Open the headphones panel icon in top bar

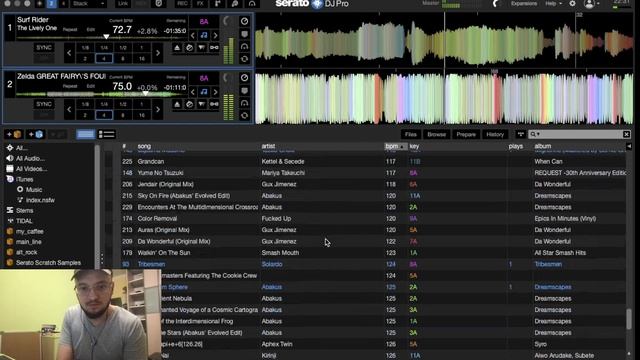click(252, 4)
